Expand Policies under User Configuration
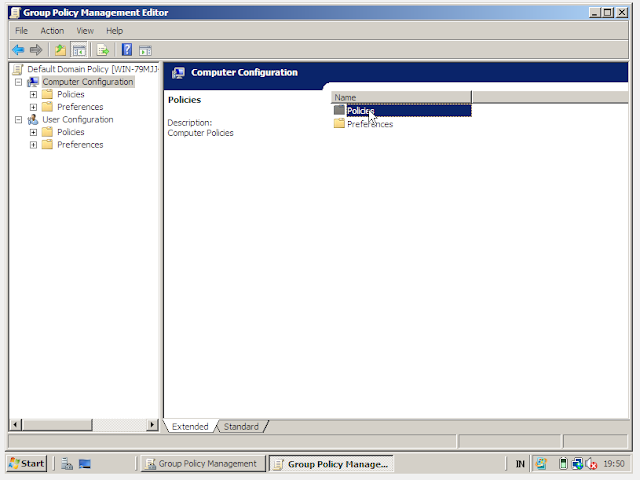This screenshot has height=480, width=640. point(33,132)
